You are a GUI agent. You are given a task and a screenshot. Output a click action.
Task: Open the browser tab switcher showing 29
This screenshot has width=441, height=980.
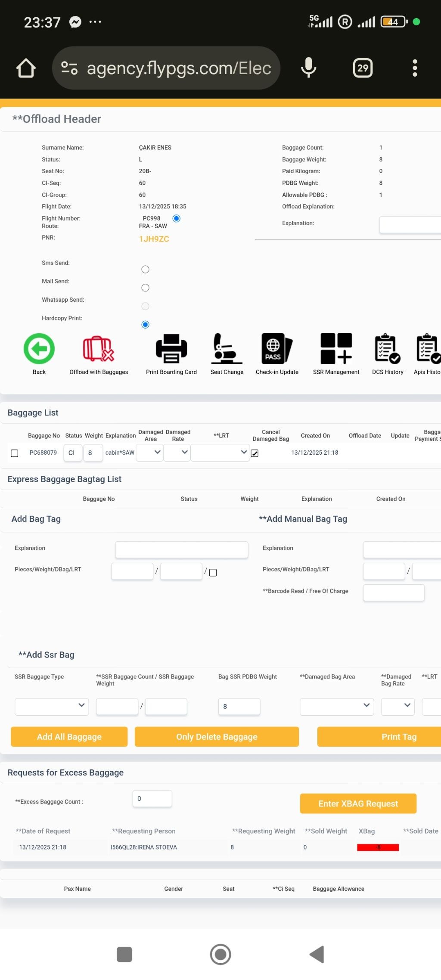(x=363, y=68)
